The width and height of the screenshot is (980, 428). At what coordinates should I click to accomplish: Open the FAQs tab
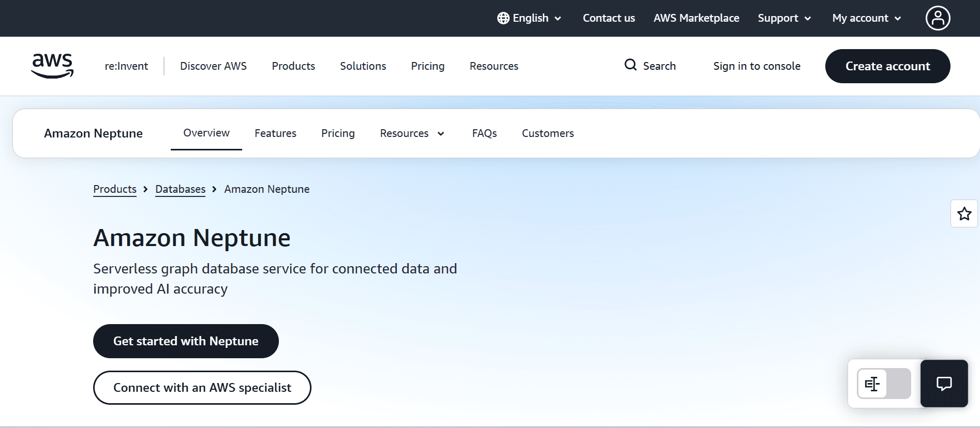coord(484,133)
